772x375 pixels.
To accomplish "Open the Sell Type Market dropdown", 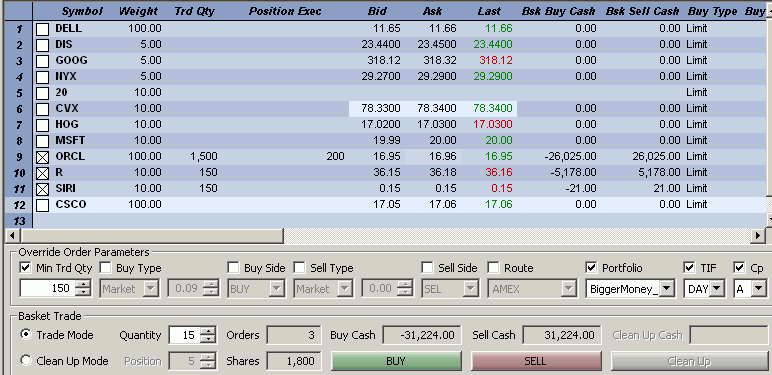I will pyautogui.click(x=345, y=289).
